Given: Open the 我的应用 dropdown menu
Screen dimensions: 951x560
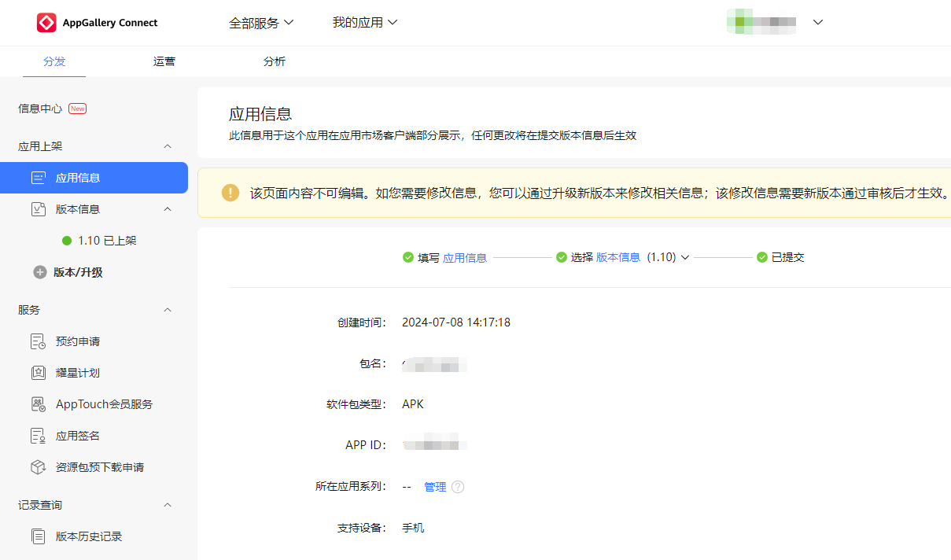Looking at the screenshot, I should [x=365, y=23].
